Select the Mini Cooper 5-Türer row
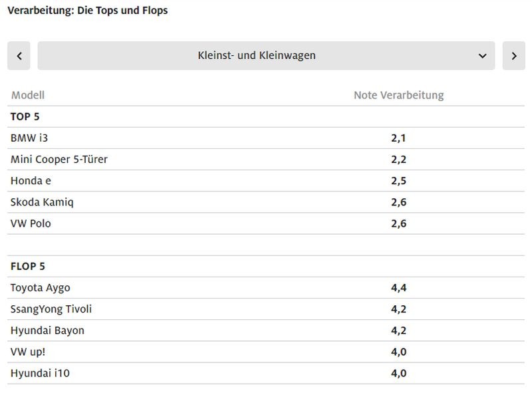532x393 pixels. pos(59,159)
